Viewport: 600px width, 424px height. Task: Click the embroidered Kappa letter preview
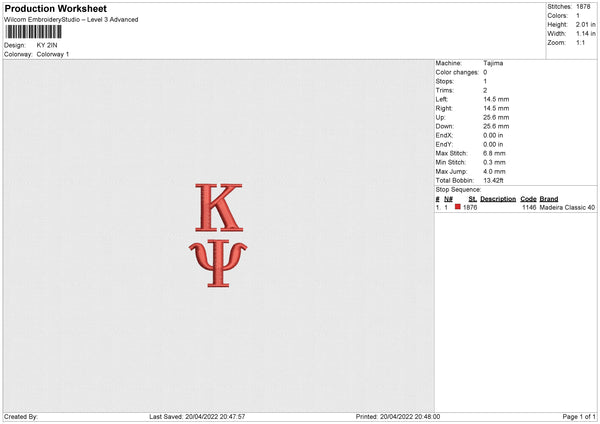[219, 208]
